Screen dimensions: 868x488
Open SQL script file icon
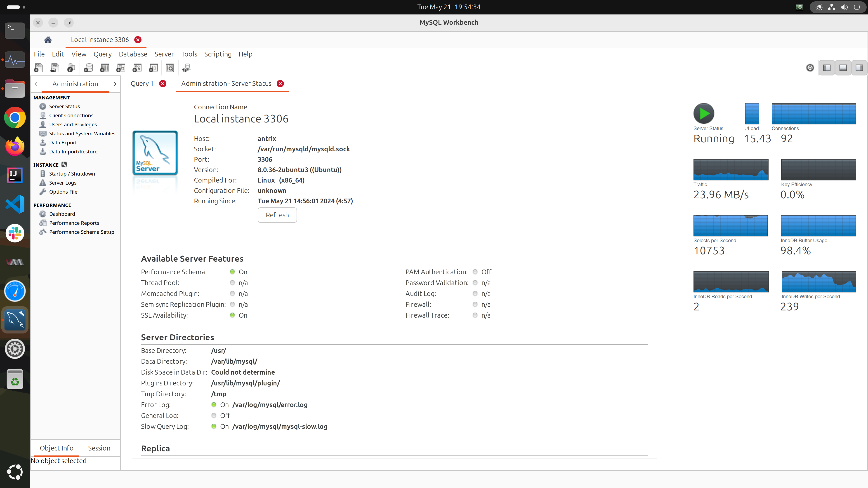[54, 68]
